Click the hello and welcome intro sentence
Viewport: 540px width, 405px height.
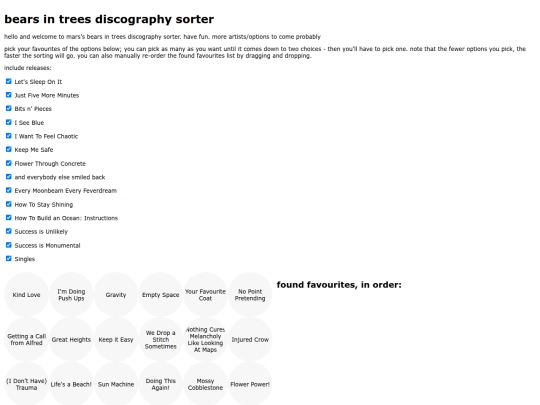click(162, 37)
